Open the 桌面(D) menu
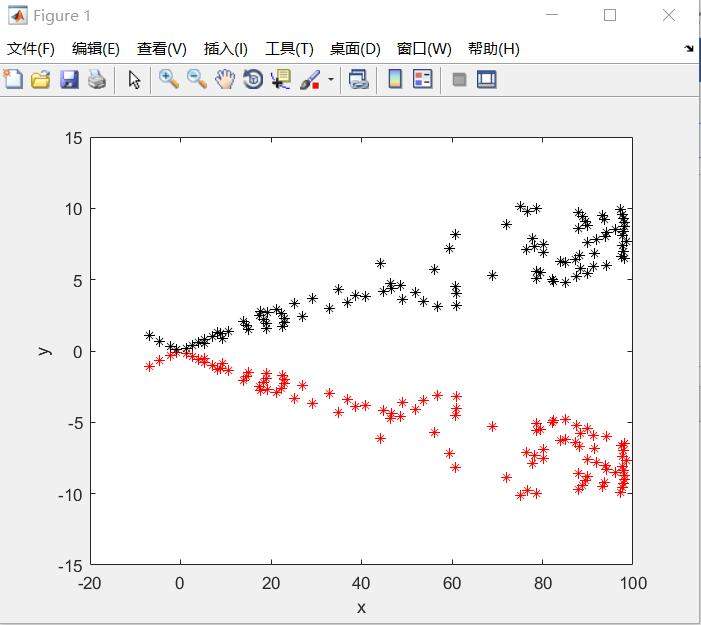Image resolution: width=701 pixels, height=625 pixels. (x=355, y=49)
